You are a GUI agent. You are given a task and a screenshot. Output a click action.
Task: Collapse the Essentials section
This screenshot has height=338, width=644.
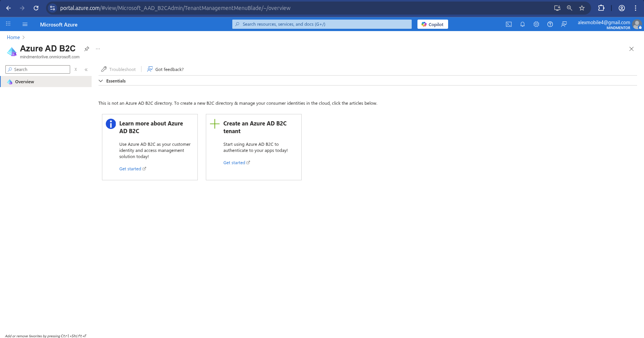pos(101,81)
